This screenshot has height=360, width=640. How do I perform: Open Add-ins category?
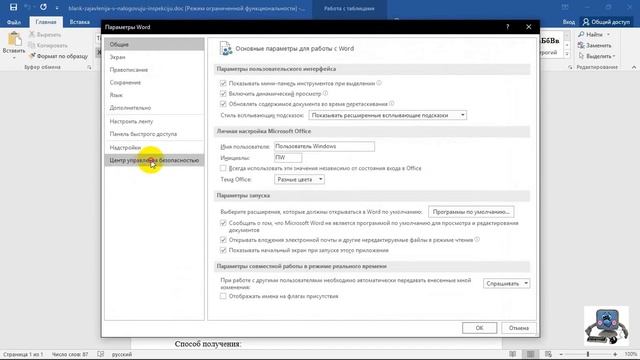[154, 147]
